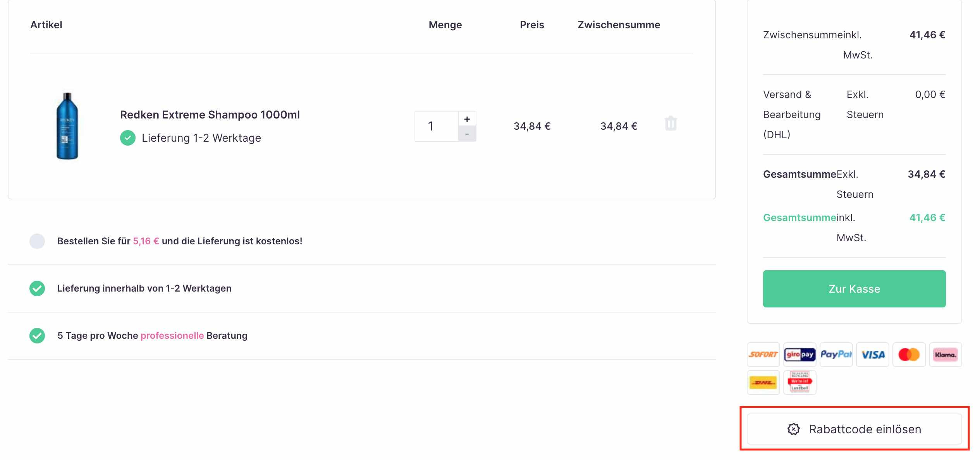
Task: Delete the Redken shampoo from cart
Action: (671, 124)
